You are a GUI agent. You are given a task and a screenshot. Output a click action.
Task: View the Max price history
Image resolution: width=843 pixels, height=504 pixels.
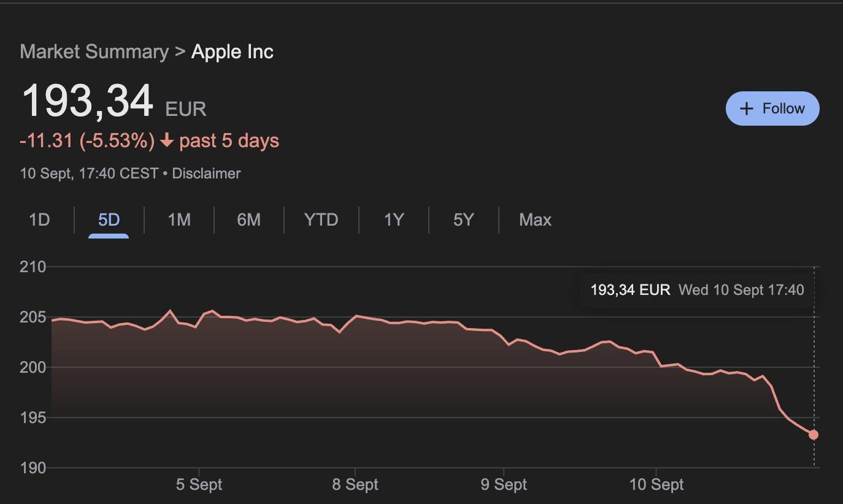(535, 220)
